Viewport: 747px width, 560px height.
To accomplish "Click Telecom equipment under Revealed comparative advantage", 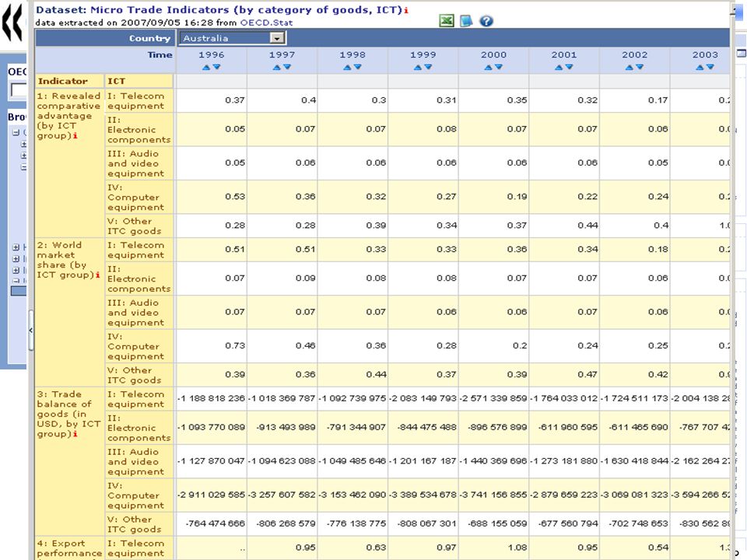I will 135,101.
